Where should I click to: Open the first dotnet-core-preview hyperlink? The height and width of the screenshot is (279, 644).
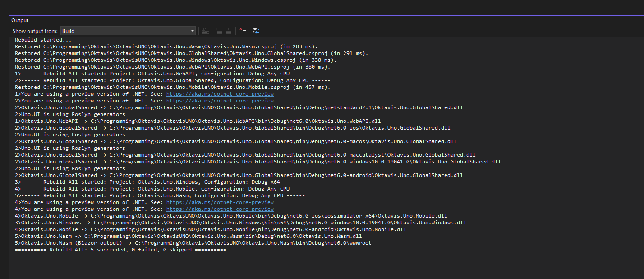point(220,93)
